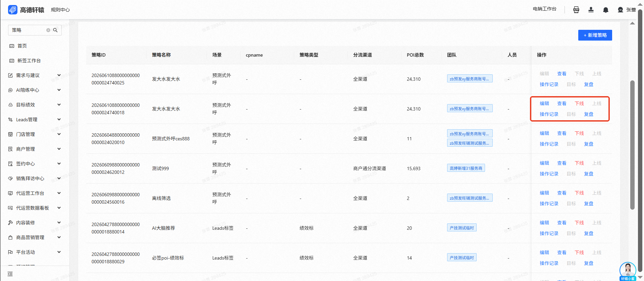The width and height of the screenshot is (644, 281).
Task: Open 电销工作台 link in header
Action: coord(544,9)
